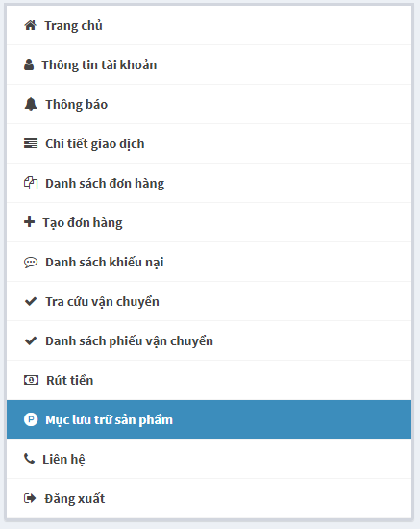This screenshot has height=529, width=420.
Task: Click Đăng xuất to log out
Action: 209,498
